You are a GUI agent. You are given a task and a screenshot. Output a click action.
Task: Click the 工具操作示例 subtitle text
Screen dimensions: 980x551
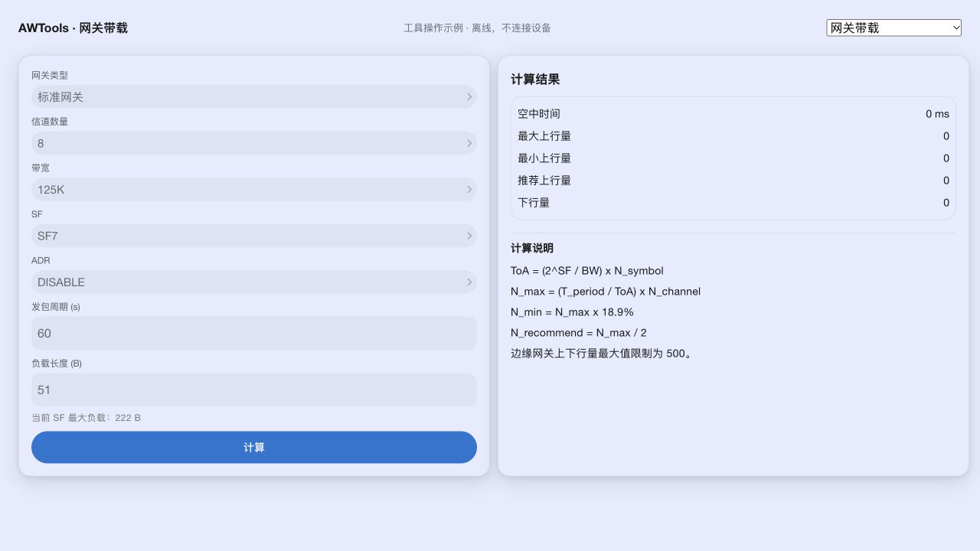477,28
